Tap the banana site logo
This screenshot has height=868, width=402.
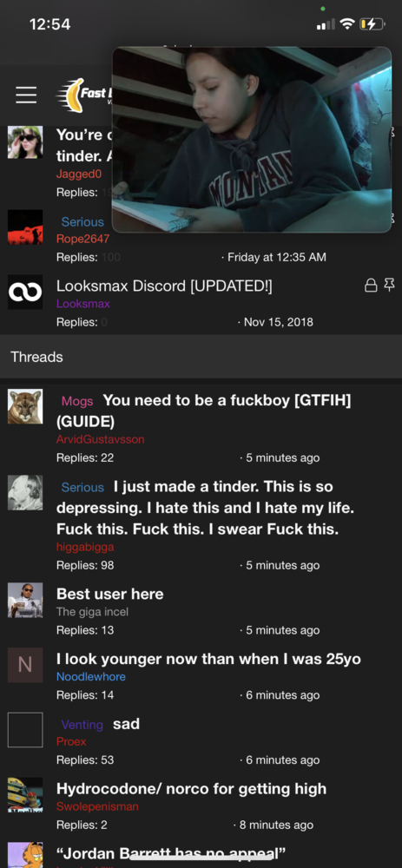[83, 95]
